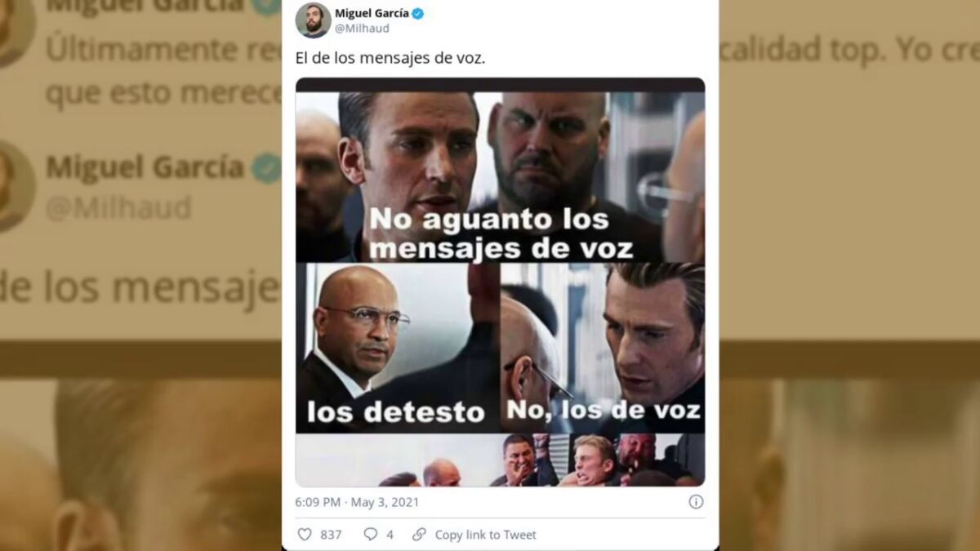The image size is (980, 551).
Task: Click the info circle icon beside timestamp
Action: 696,502
